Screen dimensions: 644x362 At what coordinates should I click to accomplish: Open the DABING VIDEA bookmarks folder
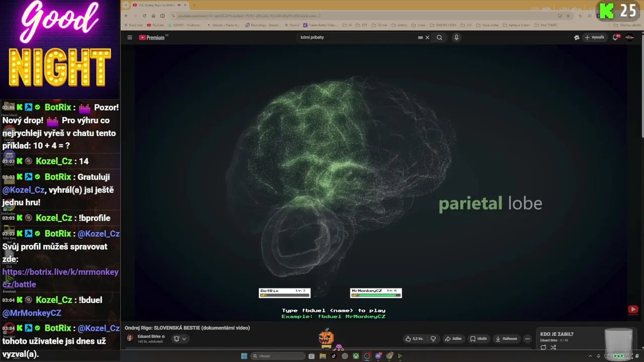[443, 25]
